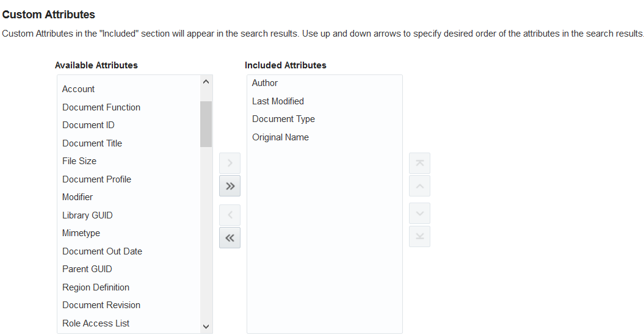The height and width of the screenshot is (335, 644).
Task: Pick Mimetype in the available list
Action: 129,232
